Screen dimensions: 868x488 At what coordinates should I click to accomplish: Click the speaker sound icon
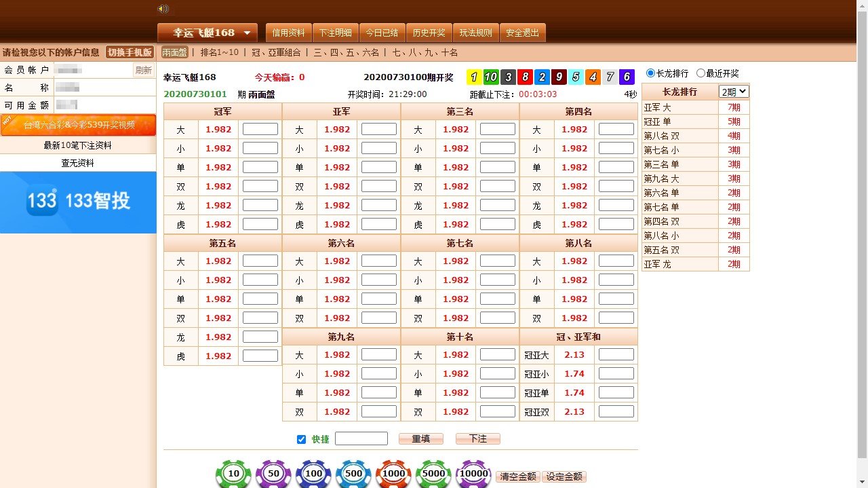[163, 9]
